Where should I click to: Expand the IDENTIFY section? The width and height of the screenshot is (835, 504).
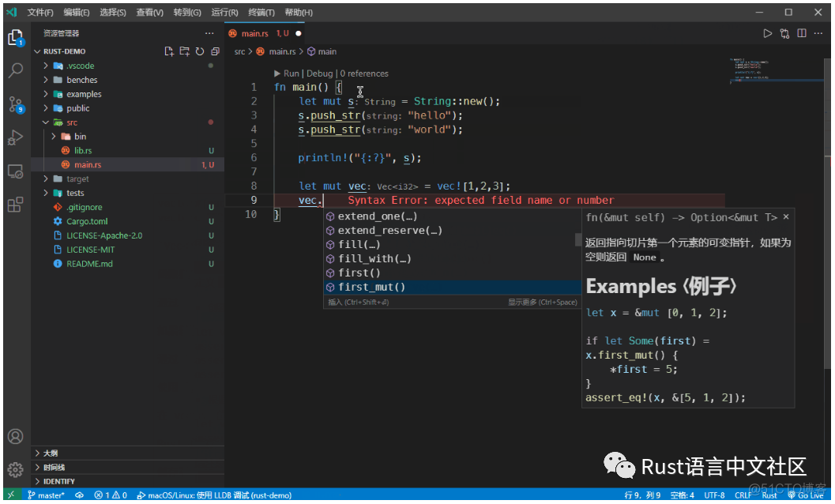(128, 481)
